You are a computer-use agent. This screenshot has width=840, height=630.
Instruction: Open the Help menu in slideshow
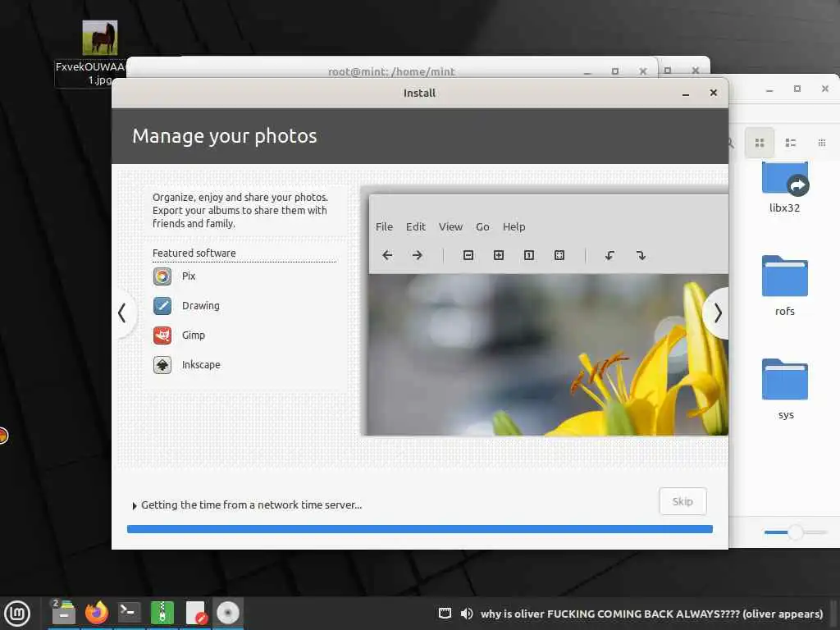tap(514, 226)
